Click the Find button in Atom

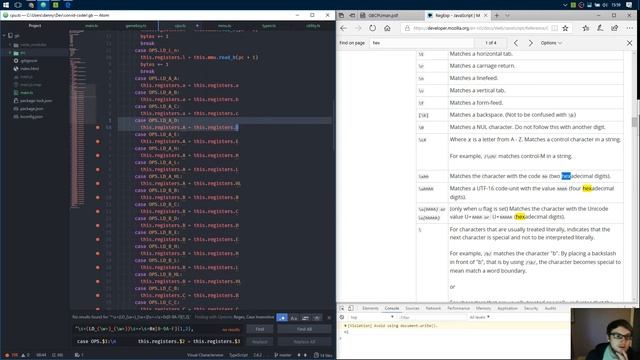tap(260, 329)
